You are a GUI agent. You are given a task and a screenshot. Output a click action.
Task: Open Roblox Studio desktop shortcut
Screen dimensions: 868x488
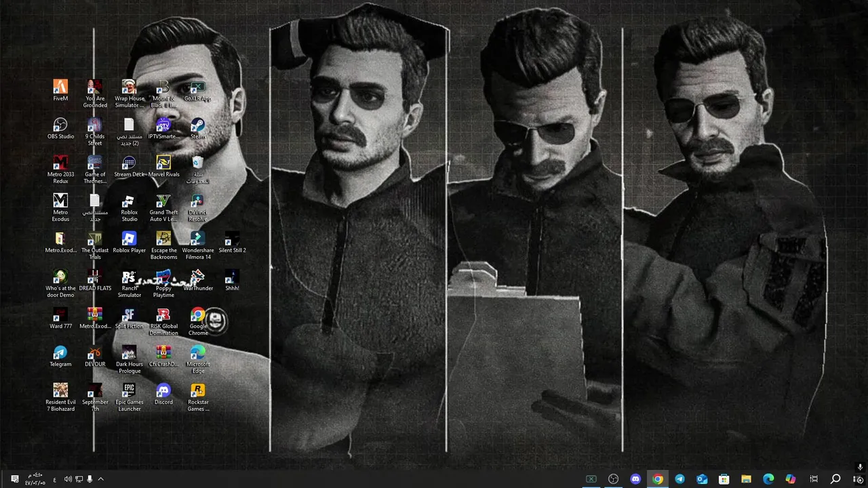tap(130, 207)
